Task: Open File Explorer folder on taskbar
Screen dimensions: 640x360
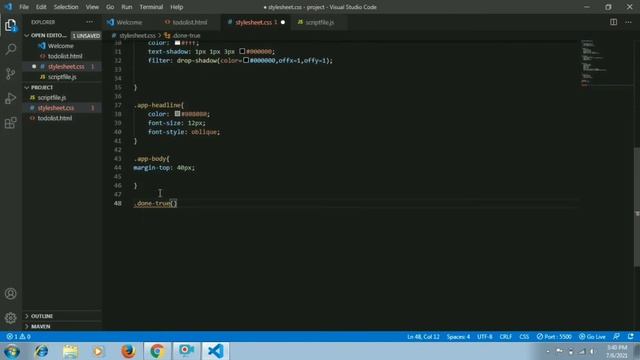Action: (70, 351)
